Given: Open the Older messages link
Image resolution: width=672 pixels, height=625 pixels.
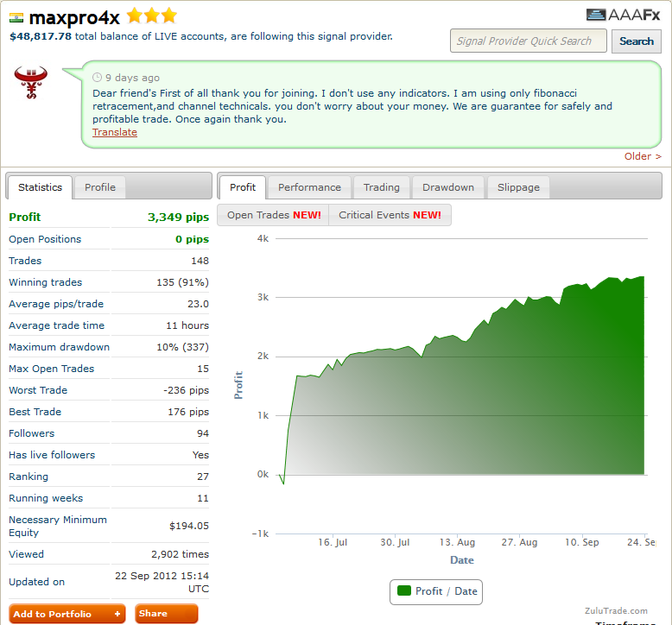Looking at the screenshot, I should click(643, 156).
